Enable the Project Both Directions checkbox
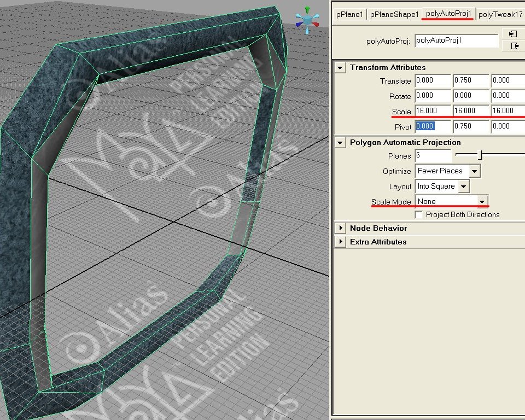 tap(419, 214)
